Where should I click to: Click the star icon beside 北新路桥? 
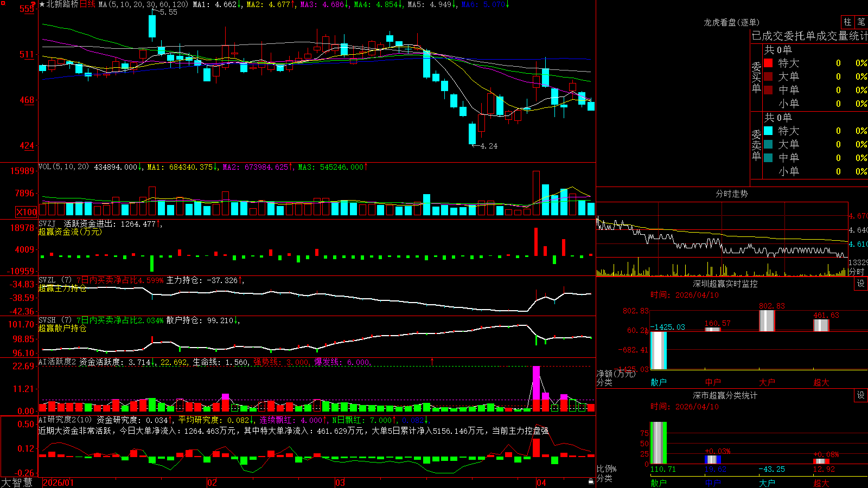pos(42,4)
